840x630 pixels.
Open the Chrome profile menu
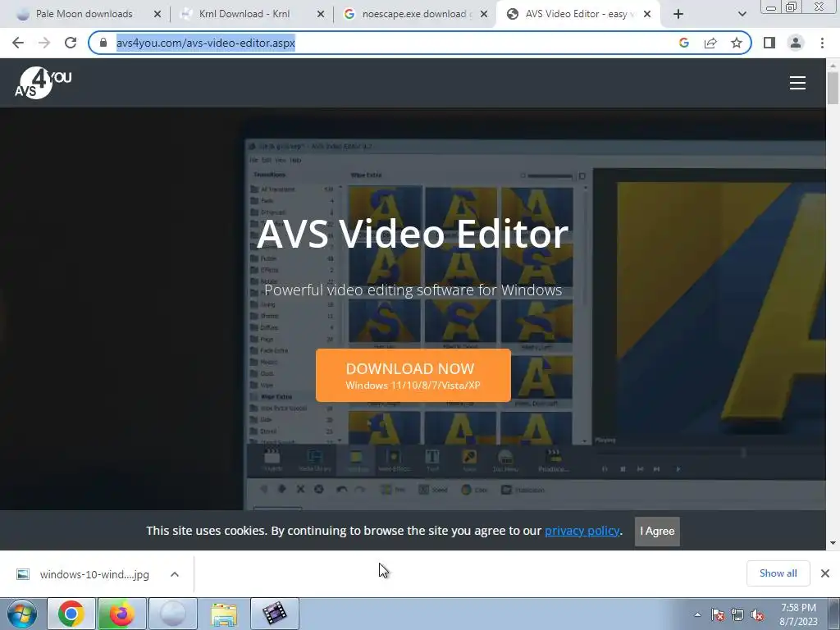(796, 43)
